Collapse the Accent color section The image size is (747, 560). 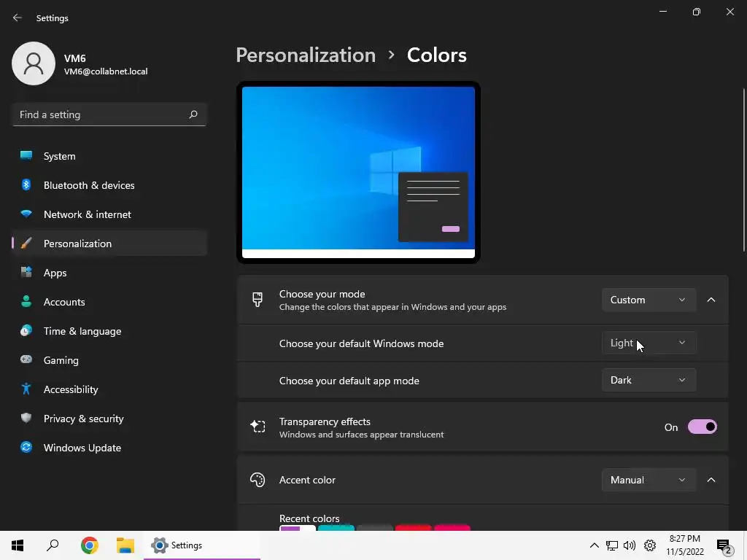pos(711,480)
